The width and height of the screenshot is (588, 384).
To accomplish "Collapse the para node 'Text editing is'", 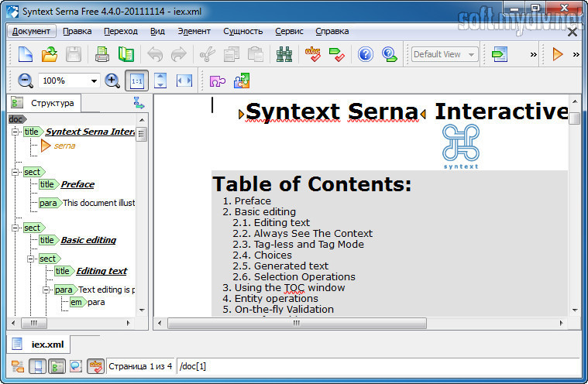I will tap(46, 290).
